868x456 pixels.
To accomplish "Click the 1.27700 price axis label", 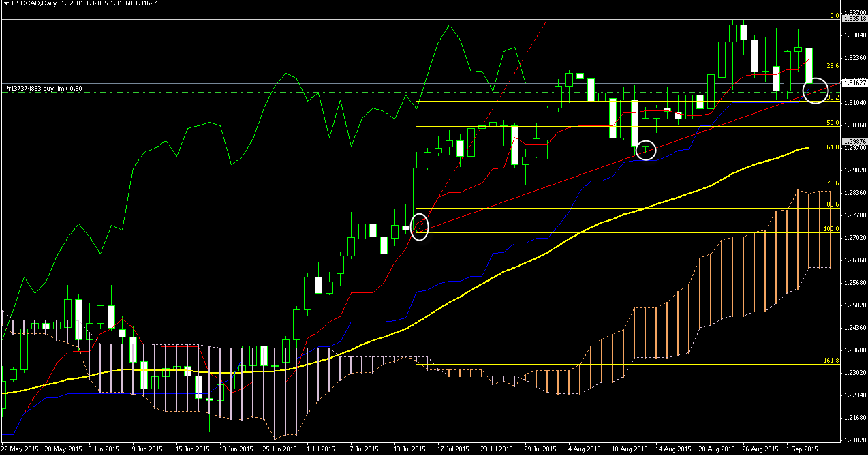I will point(854,215).
